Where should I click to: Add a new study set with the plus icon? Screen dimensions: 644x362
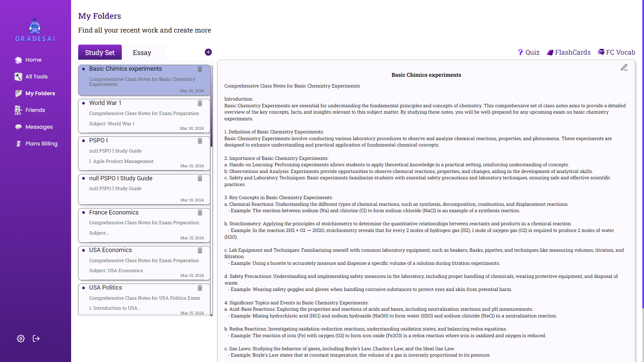click(208, 52)
